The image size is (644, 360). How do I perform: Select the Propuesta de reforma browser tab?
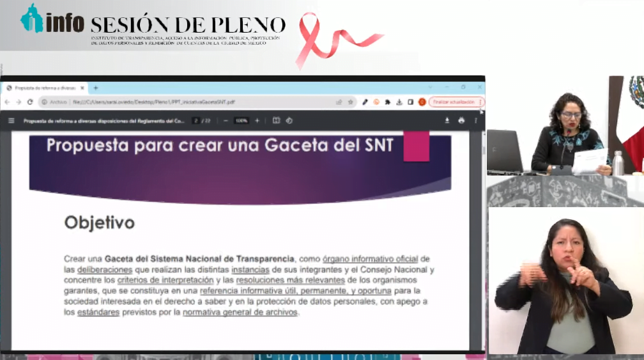click(x=45, y=88)
